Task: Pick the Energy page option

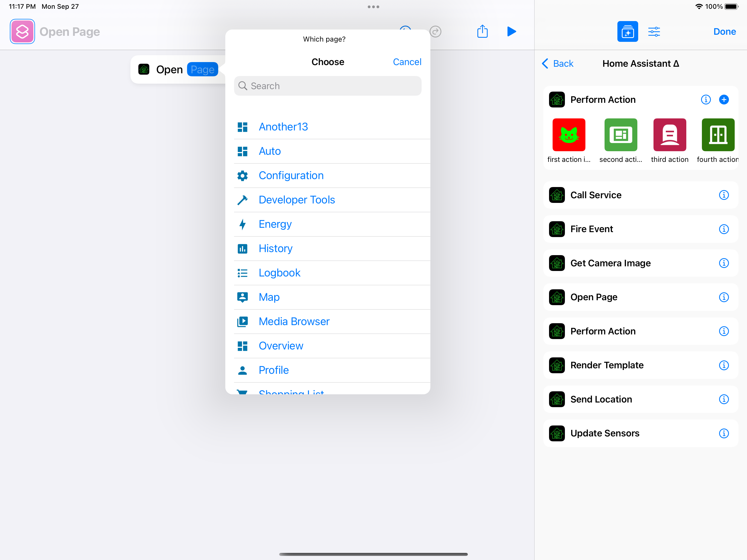Action: pos(275,224)
